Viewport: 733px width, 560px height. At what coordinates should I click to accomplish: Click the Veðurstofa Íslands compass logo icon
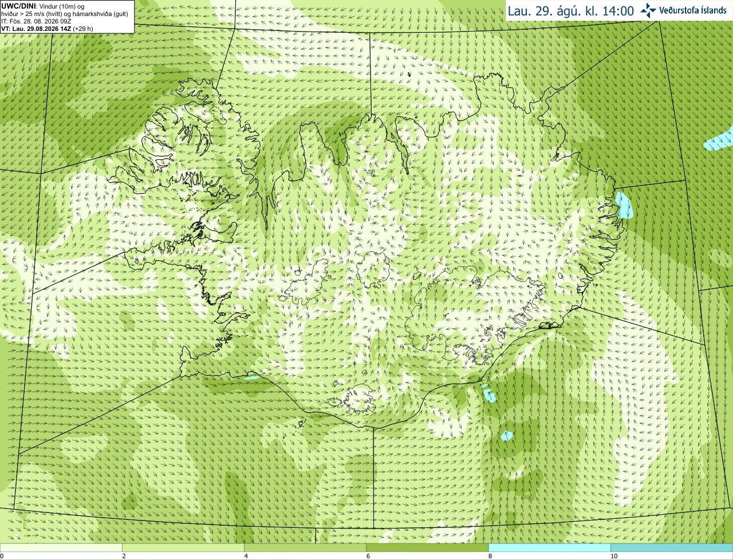(x=648, y=10)
